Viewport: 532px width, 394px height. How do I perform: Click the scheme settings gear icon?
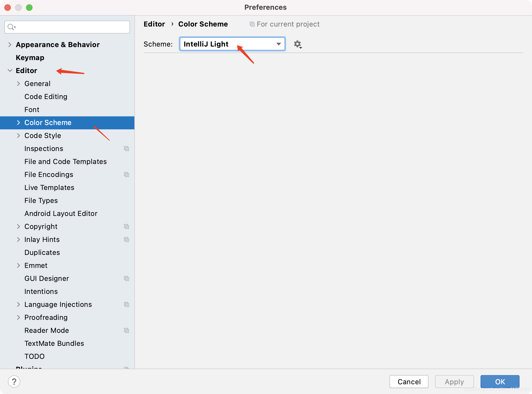point(297,44)
